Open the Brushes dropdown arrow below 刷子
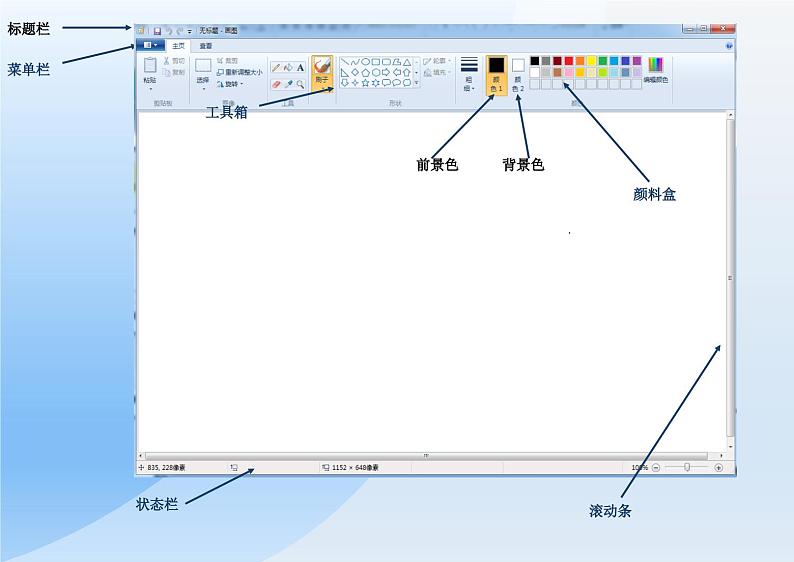 (322, 89)
